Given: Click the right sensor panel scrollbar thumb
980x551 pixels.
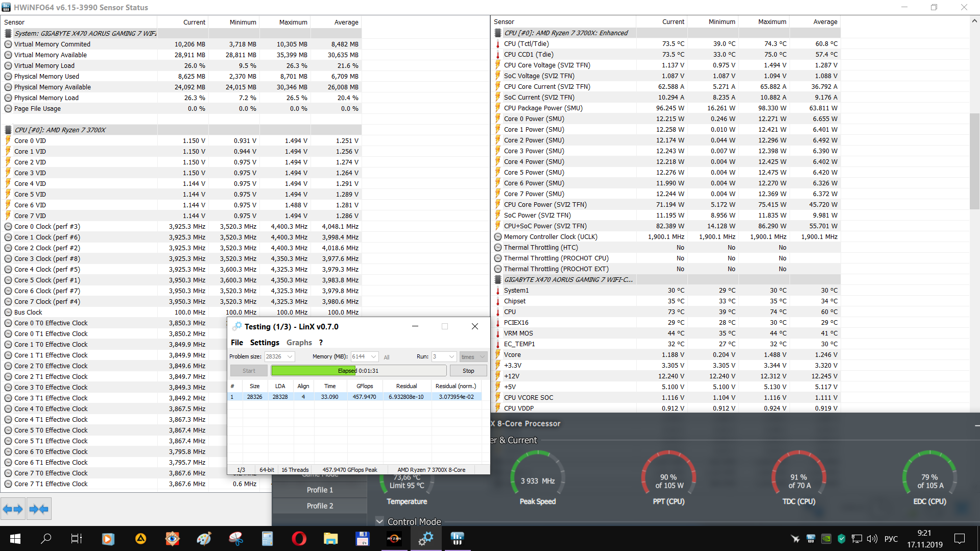Looking at the screenshot, I should point(974,161).
